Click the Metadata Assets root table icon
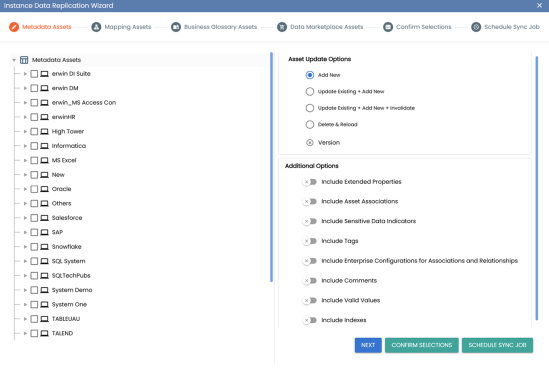Screen dimensions: 549x373 point(24,60)
